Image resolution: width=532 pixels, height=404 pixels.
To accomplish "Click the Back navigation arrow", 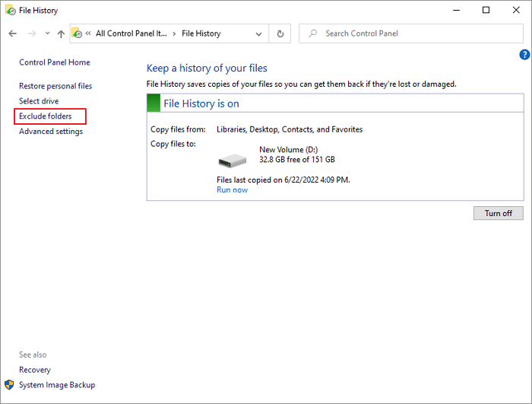I will point(12,33).
